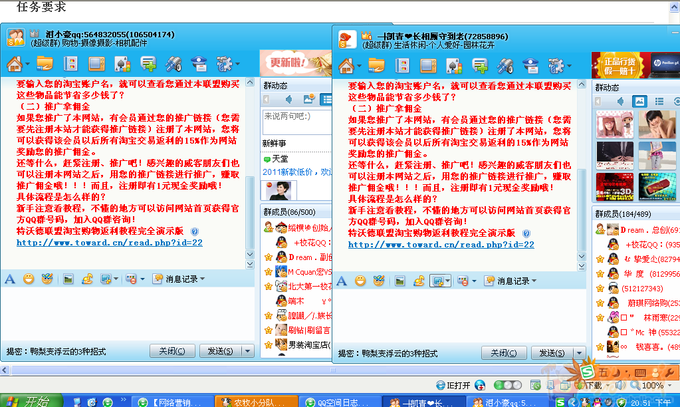Toggle speaker icon in left 群动态 panel
This screenshot has width=680, height=407.
click(289, 99)
